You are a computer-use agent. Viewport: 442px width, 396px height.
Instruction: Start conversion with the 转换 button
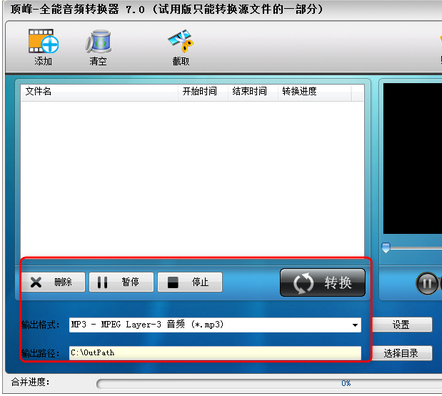click(323, 283)
